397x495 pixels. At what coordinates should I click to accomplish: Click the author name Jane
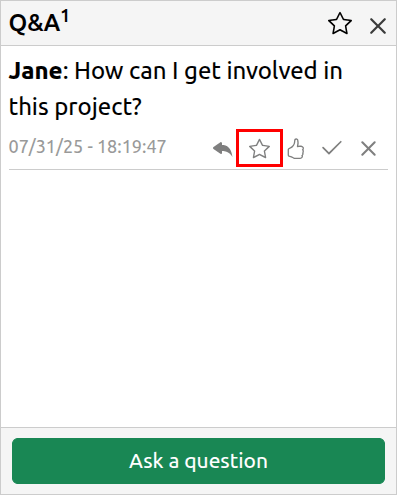pyautogui.click(x=35, y=71)
